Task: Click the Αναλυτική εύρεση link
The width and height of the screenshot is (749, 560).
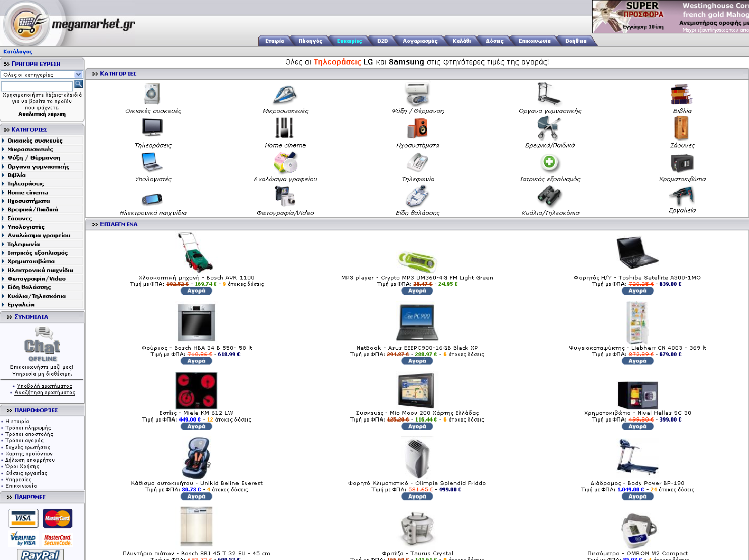Action: (x=42, y=114)
